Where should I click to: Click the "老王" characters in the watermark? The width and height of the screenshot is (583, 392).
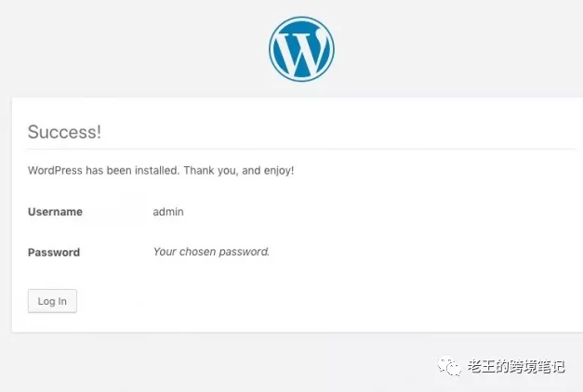(480, 367)
